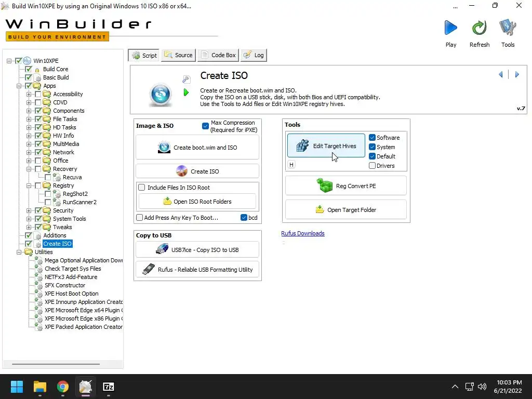
Task: Click the Create ISO disc logo
Action: point(161,94)
